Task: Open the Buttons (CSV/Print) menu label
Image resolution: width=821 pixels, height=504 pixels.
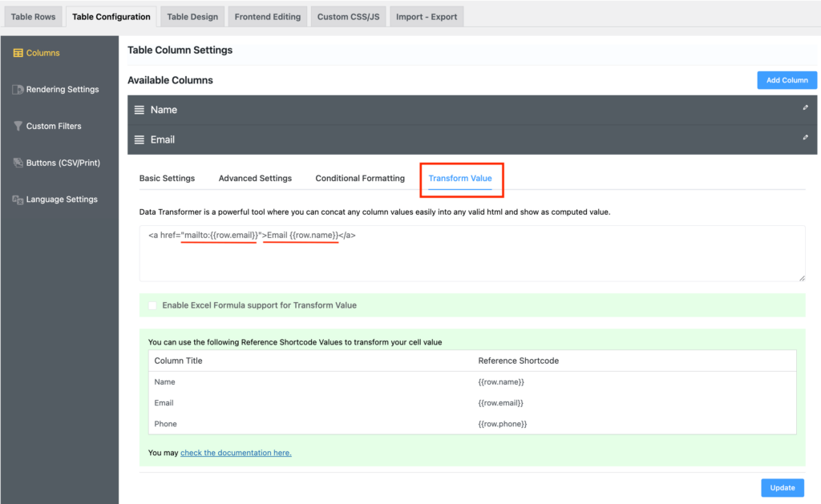Action: [63, 163]
